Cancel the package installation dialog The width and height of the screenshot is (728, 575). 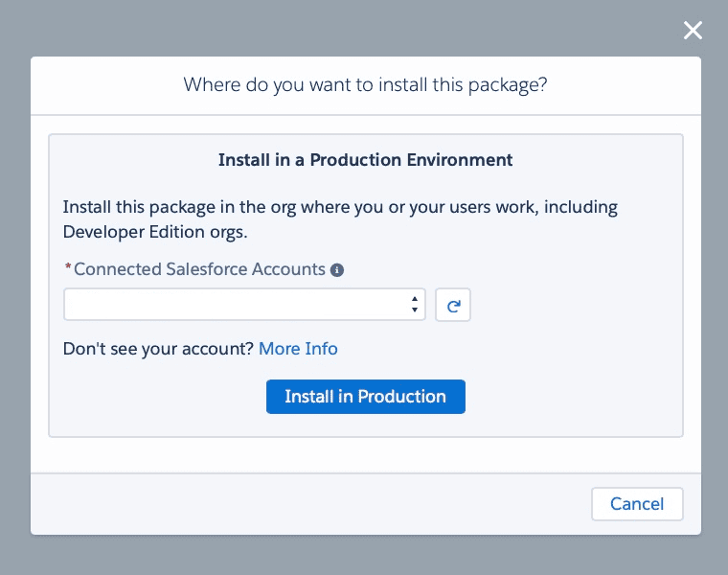[637, 504]
